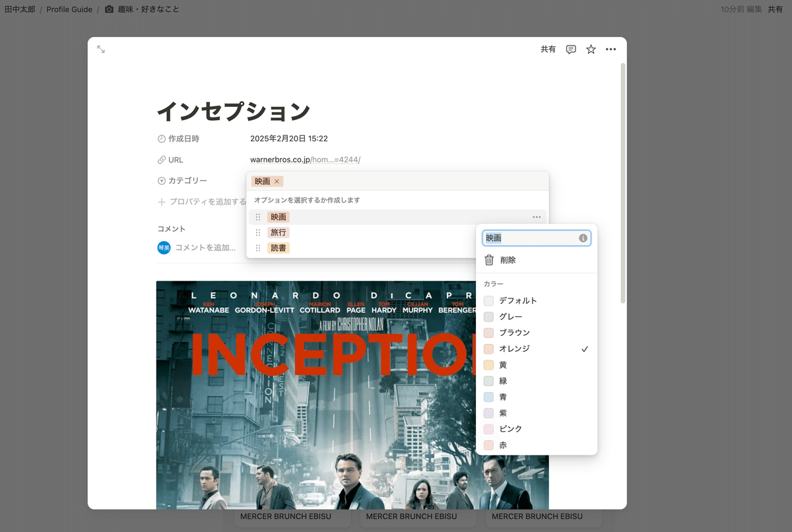Choose the デフォルト color

click(537, 300)
